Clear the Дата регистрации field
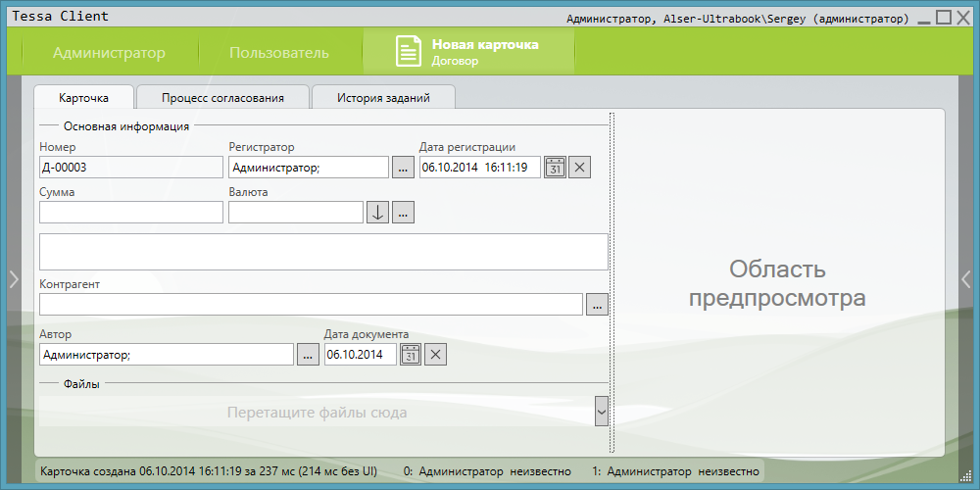The image size is (980, 490). click(580, 168)
